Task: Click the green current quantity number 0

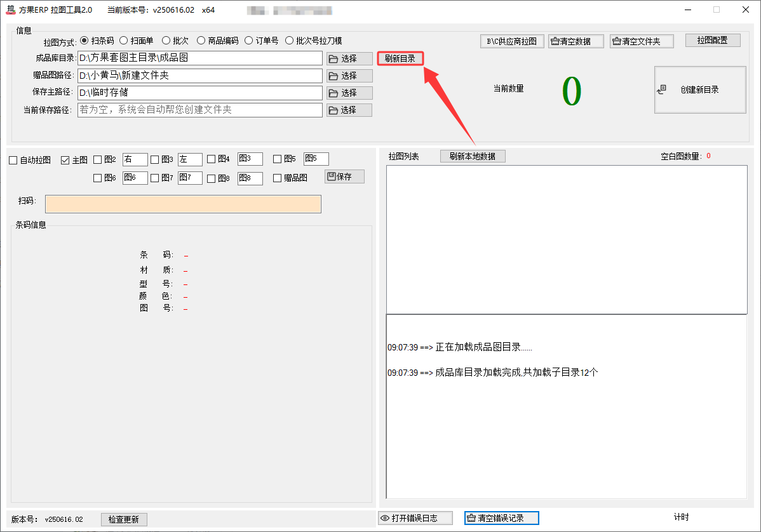Action: pos(571,91)
